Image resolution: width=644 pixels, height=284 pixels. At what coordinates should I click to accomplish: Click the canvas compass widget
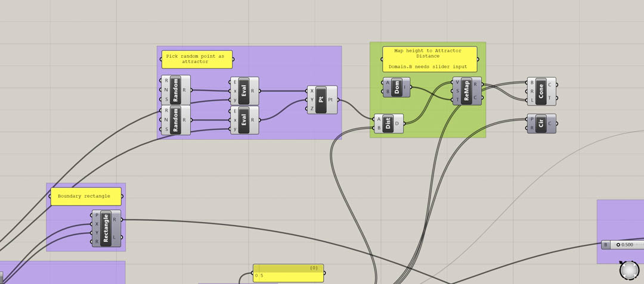[629, 270]
